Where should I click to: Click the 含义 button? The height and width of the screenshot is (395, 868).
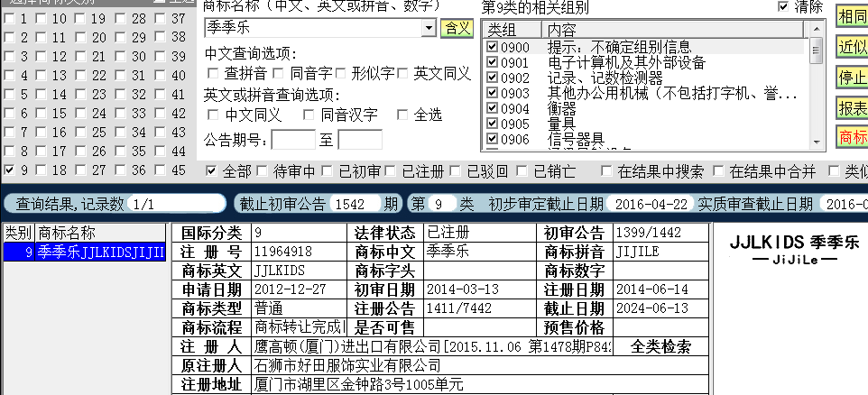click(x=457, y=28)
